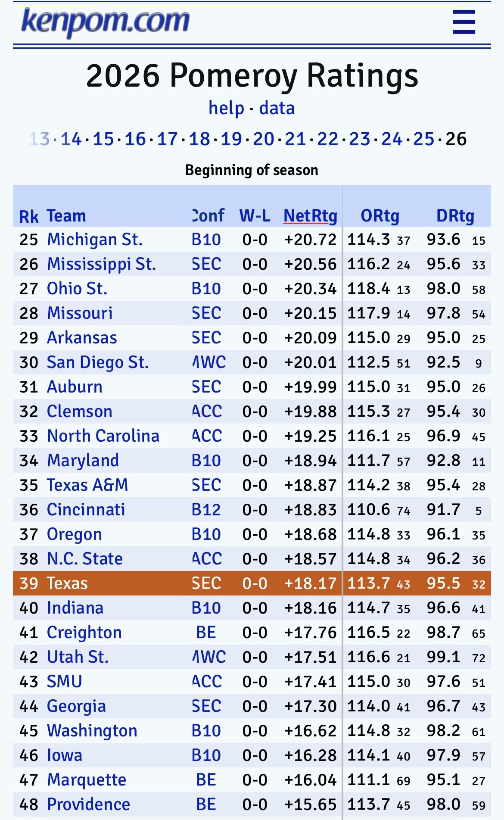Select the 2020 season ratings
The width and height of the screenshot is (504, 820).
point(264,139)
